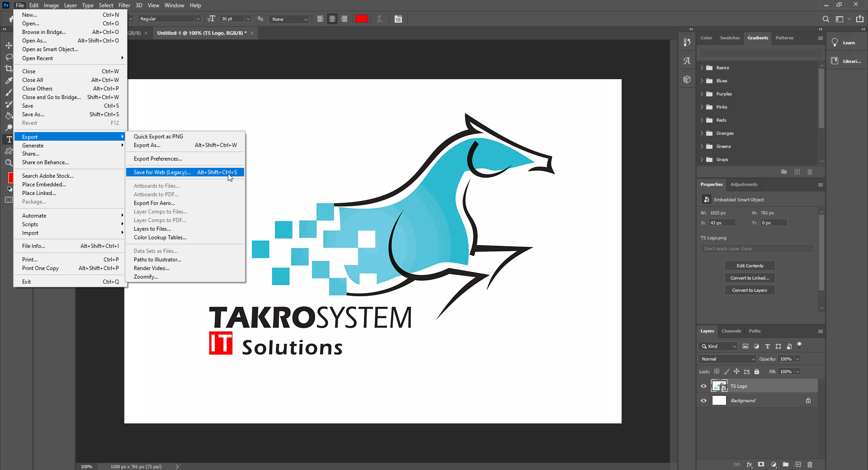Click the Convert to Linked... button
Viewport: 868px width, 470px height.
(750, 278)
